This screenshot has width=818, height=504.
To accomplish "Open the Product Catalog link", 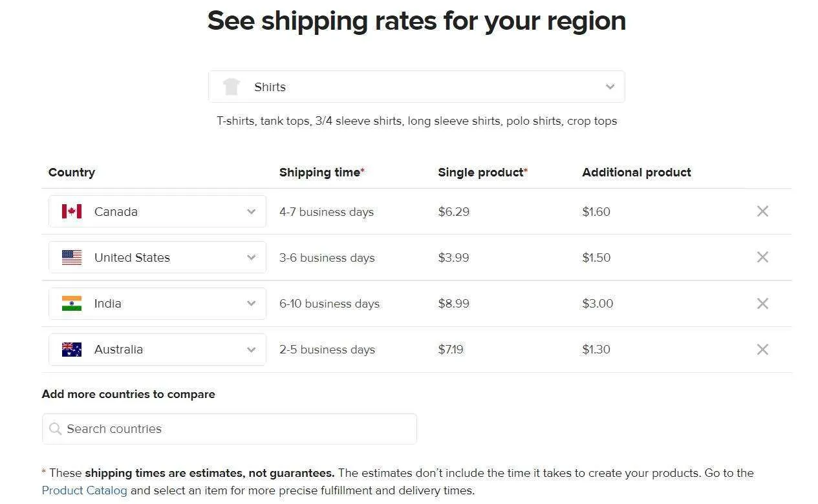I will 85,490.
